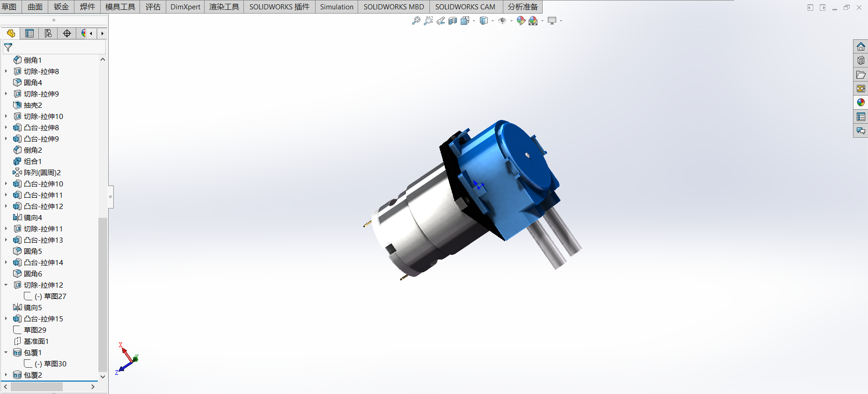Select the 组合1 feature
Image resolution: width=868 pixels, height=394 pixels.
(x=28, y=161)
